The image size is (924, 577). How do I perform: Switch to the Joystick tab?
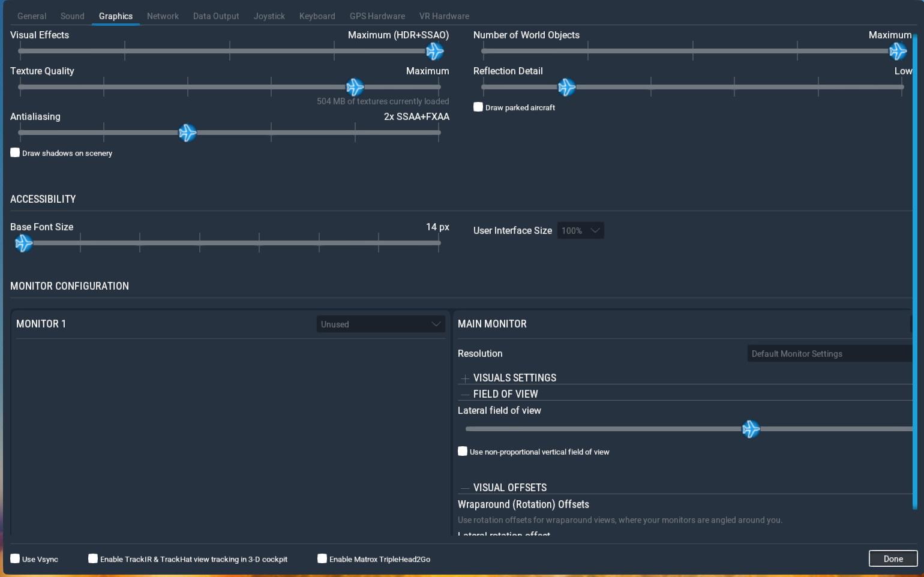(269, 16)
